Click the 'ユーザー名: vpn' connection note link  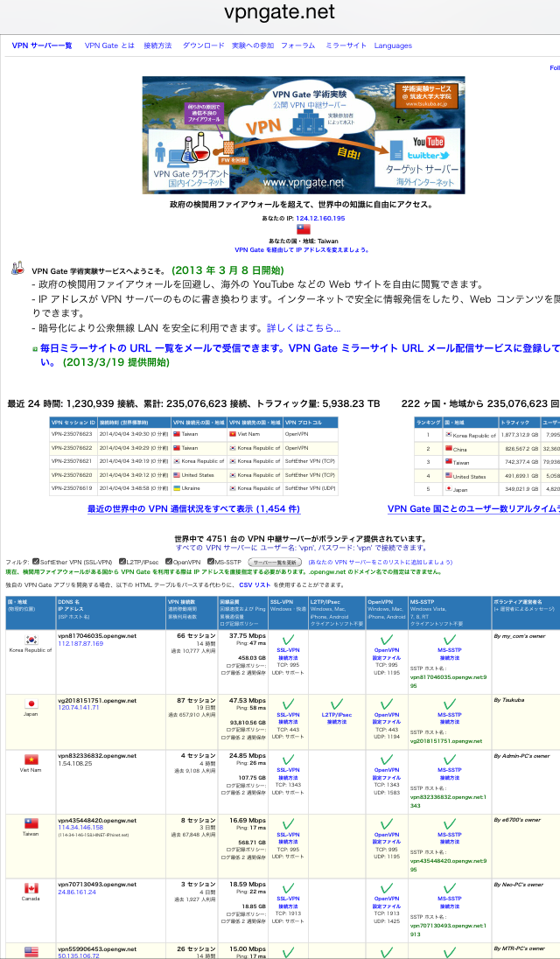pos(304,548)
